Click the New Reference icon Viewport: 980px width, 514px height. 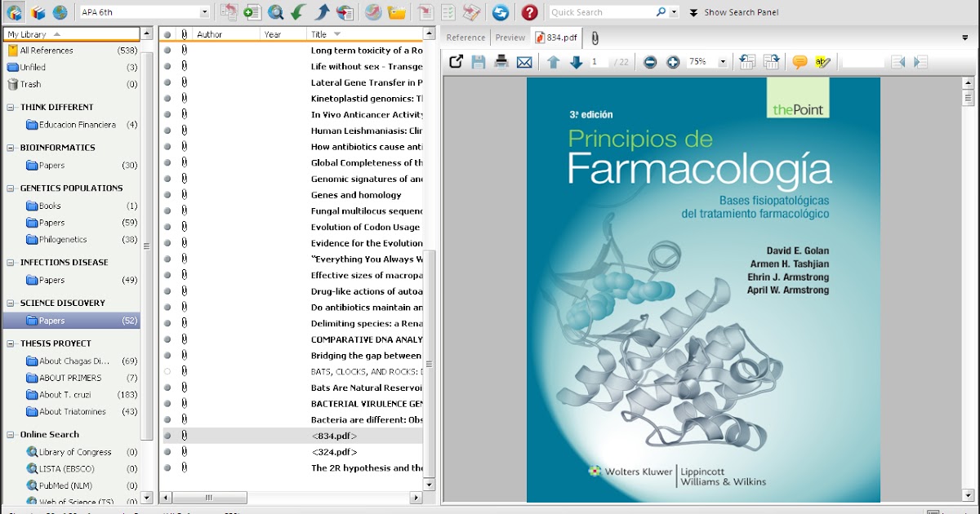point(252,12)
